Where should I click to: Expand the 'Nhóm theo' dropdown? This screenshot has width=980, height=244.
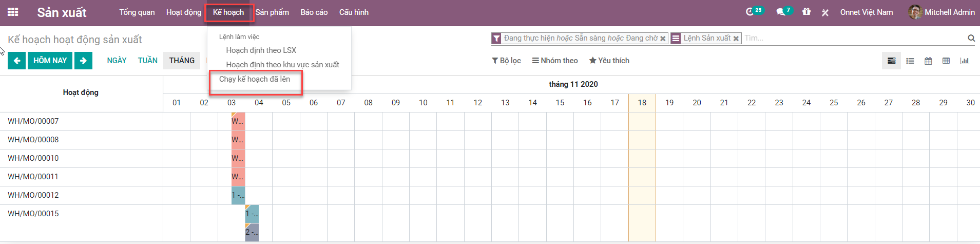[x=555, y=61]
